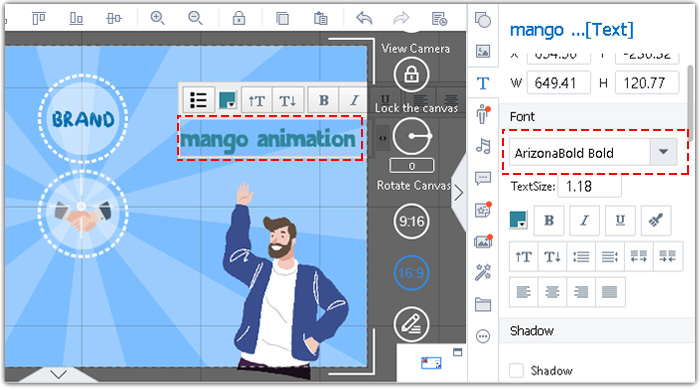This screenshot has width=700, height=390.
Task: Click the align bottom edges icon
Action: (76, 18)
